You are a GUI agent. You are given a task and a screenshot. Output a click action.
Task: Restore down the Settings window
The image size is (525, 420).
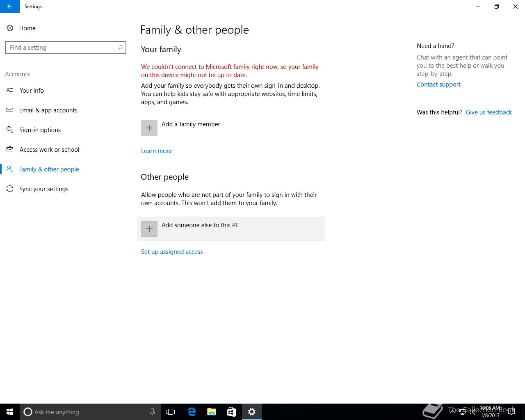tap(497, 7)
